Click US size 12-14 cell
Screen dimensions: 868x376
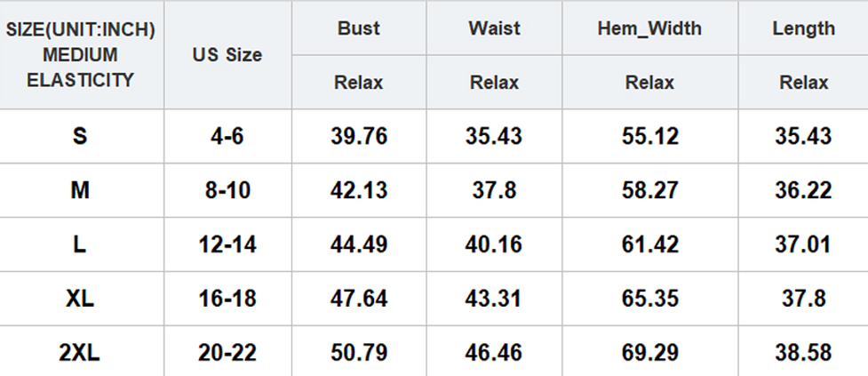[x=227, y=244]
